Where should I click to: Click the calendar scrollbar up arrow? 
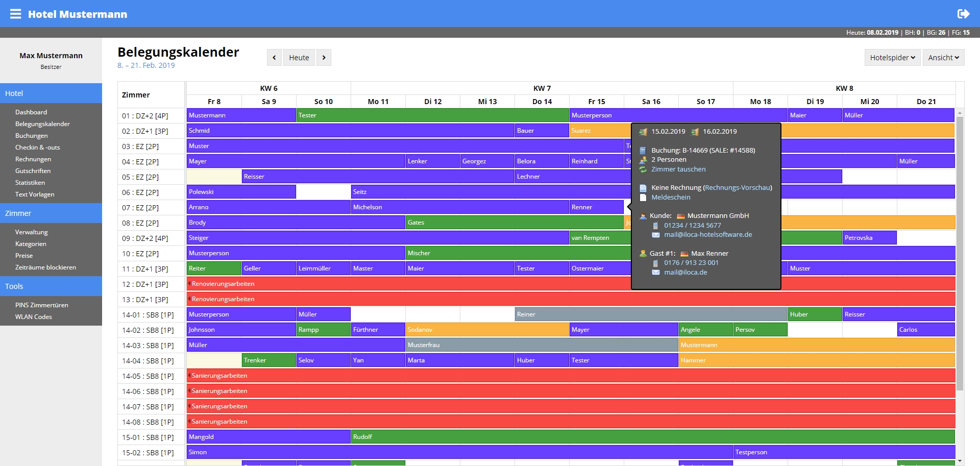click(960, 113)
